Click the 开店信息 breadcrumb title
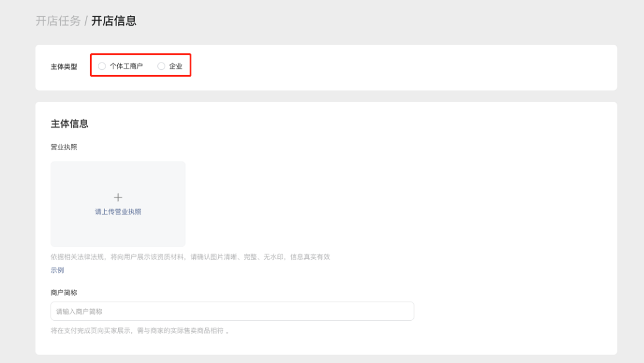Image resolution: width=644 pixels, height=363 pixels. tap(114, 21)
